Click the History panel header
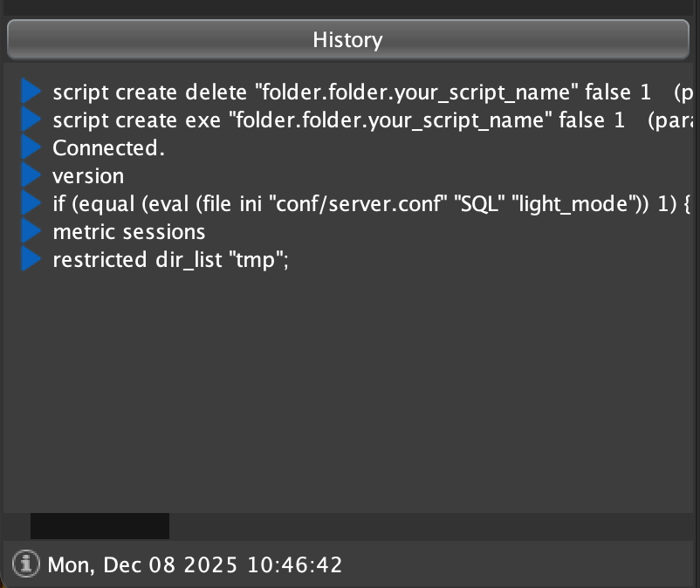The width and height of the screenshot is (700, 588). (x=347, y=40)
